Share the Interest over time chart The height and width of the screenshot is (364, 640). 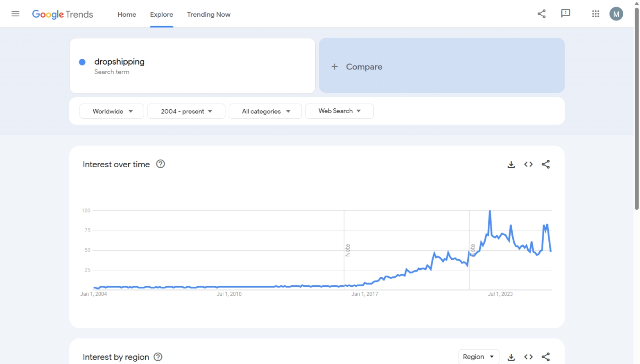click(x=545, y=164)
